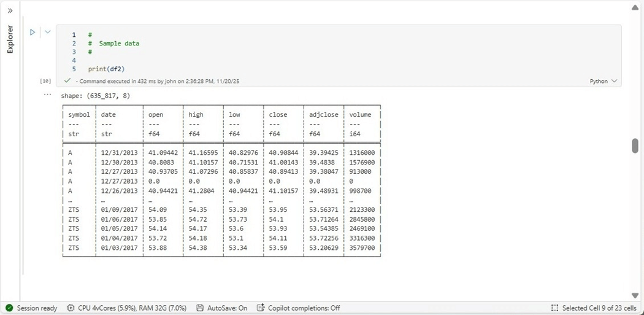Click the scrollbar down arrow
This screenshot has width=644, height=315.
(x=635, y=295)
